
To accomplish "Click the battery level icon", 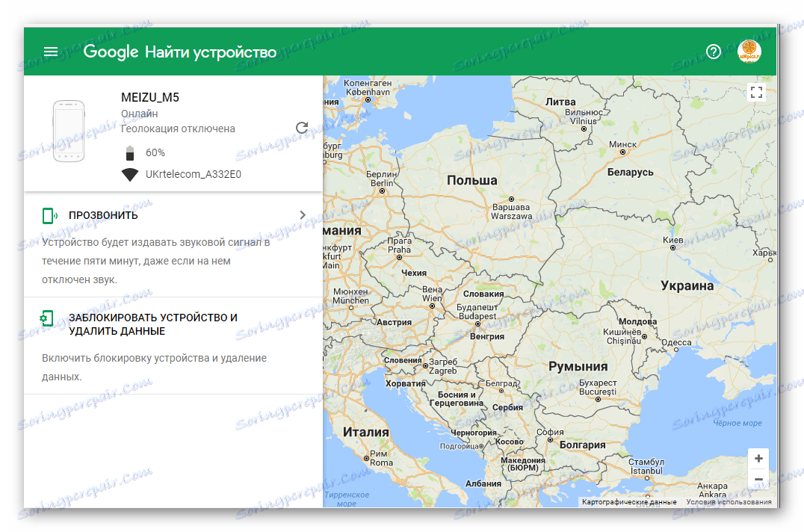I will pos(130,152).
